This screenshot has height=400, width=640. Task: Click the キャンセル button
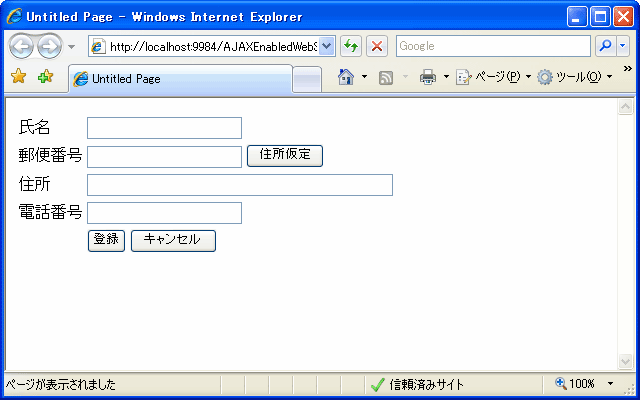click(173, 241)
